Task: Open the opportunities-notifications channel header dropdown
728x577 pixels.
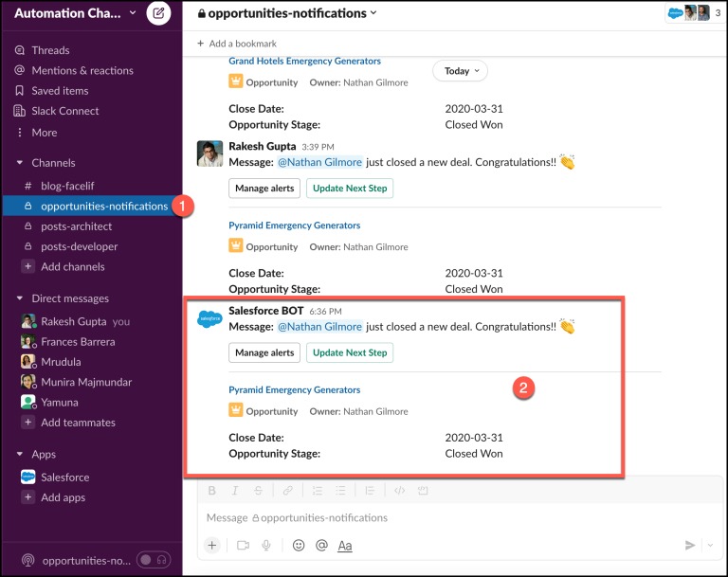Action: pos(287,13)
